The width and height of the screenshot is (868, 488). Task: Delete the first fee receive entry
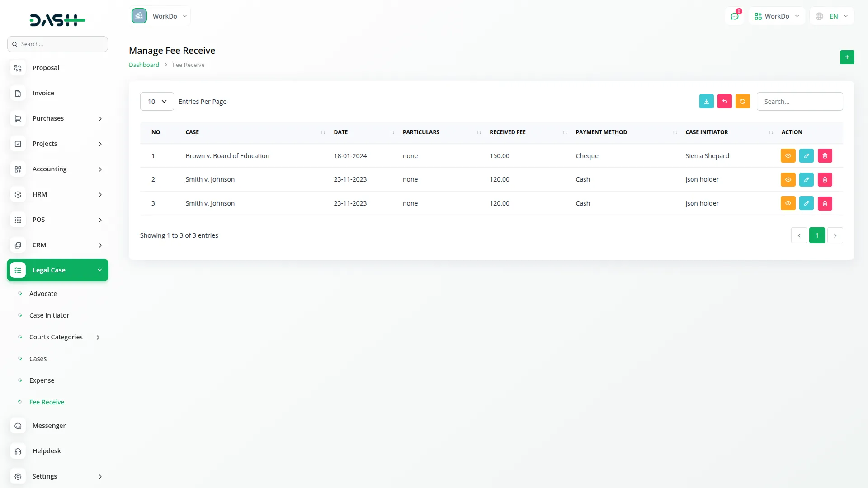[824, 155]
